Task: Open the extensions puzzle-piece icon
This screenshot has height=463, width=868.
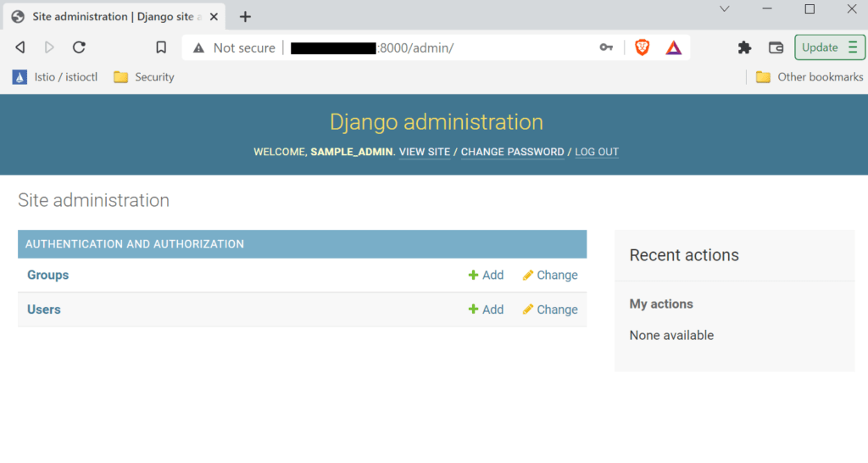Action: [744, 47]
